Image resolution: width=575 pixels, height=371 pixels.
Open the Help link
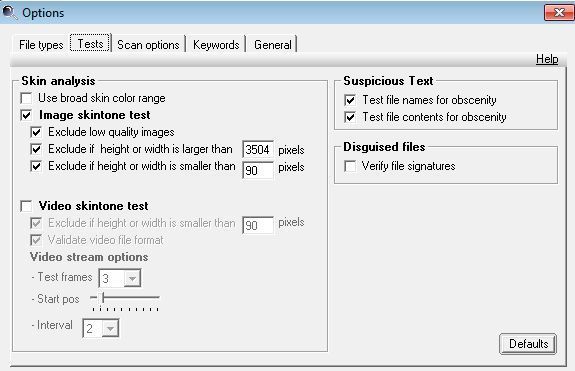tap(547, 59)
